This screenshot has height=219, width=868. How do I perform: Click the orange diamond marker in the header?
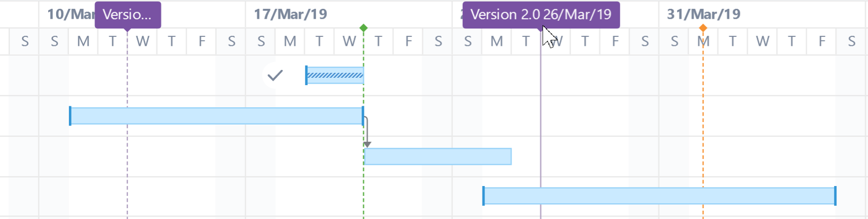(703, 28)
